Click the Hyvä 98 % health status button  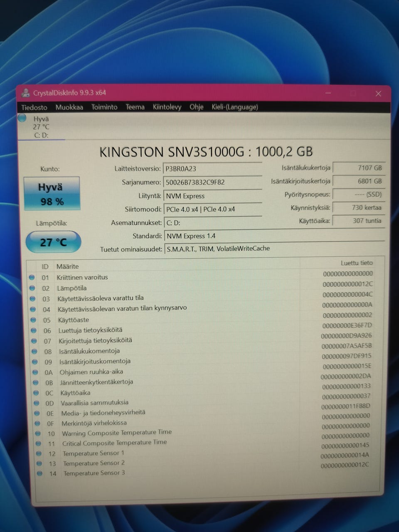click(x=52, y=194)
